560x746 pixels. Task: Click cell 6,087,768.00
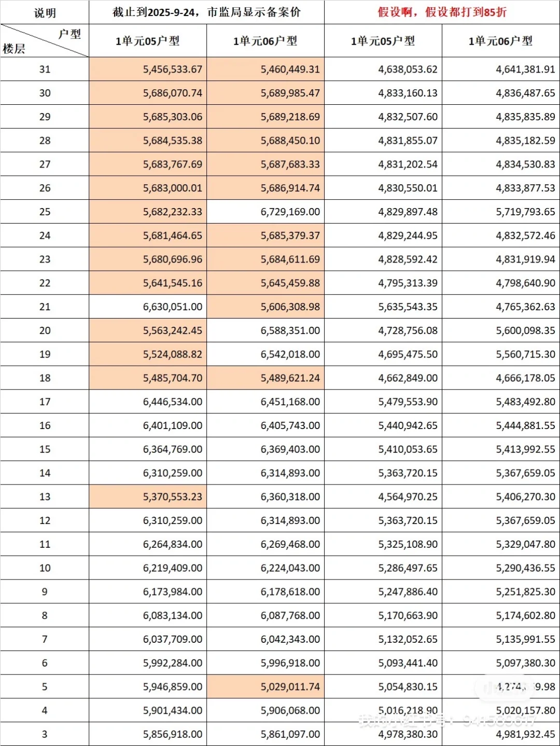point(265,616)
